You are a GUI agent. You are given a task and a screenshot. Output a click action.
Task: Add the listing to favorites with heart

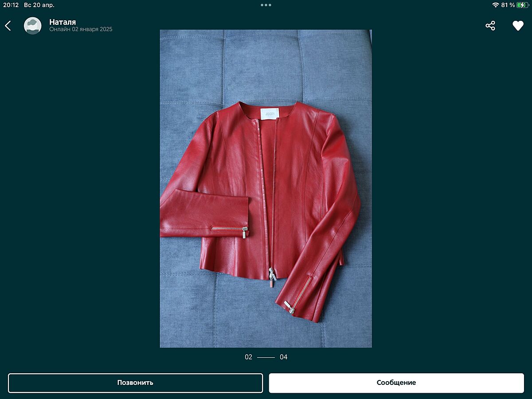tap(518, 26)
